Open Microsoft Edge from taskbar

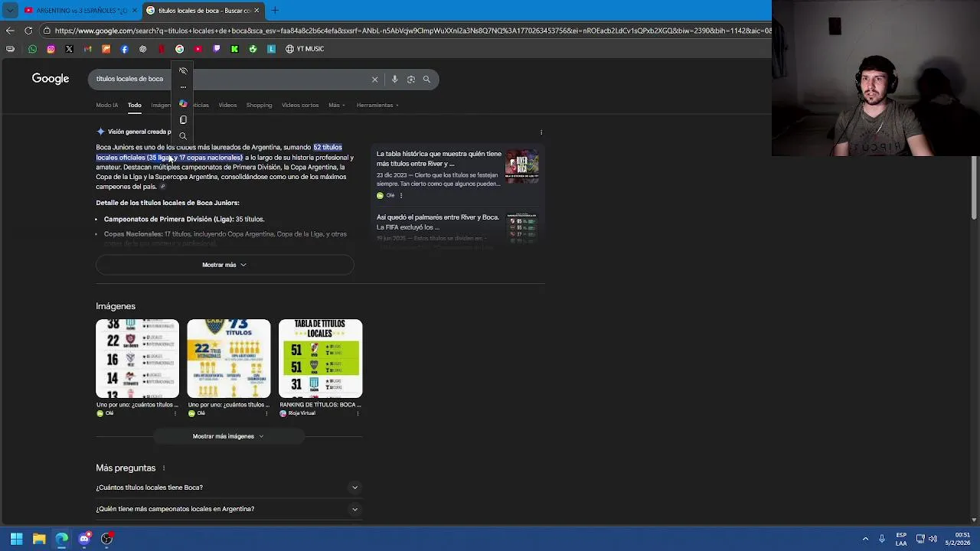[x=62, y=539]
